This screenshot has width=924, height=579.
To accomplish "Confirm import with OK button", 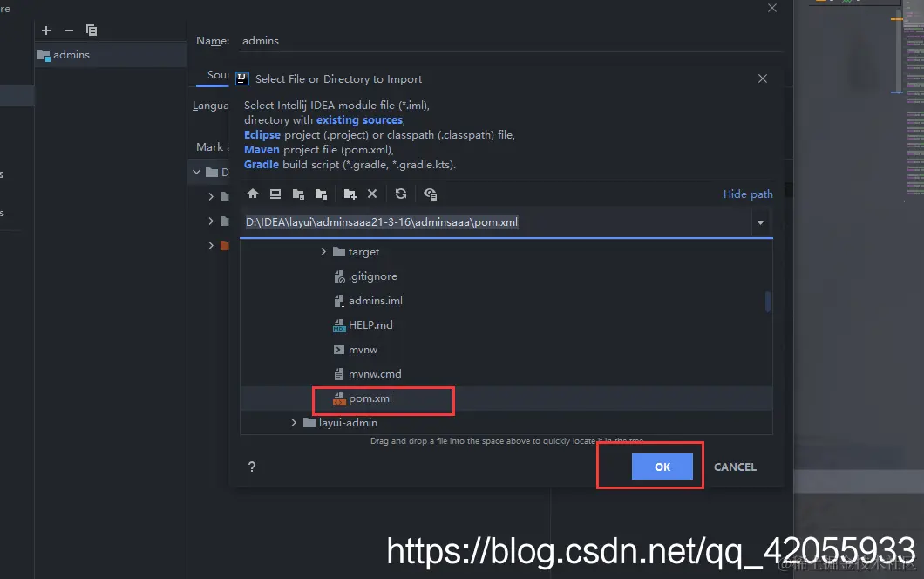I will tap(662, 467).
